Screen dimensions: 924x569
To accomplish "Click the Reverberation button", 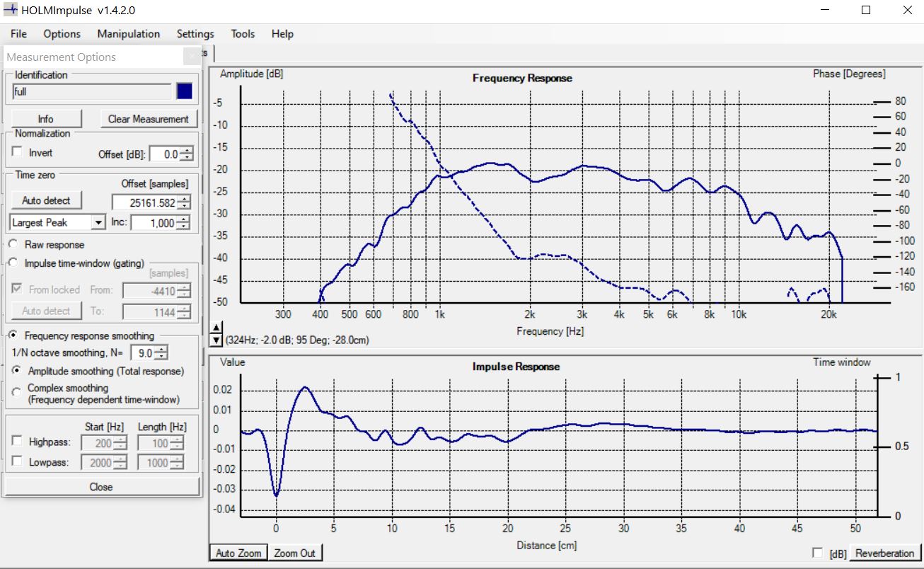I will coord(884,553).
